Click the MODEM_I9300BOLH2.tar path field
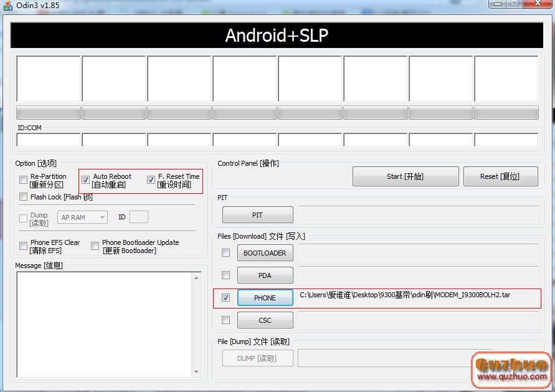Screen dimensions: 555x392 (418, 297)
